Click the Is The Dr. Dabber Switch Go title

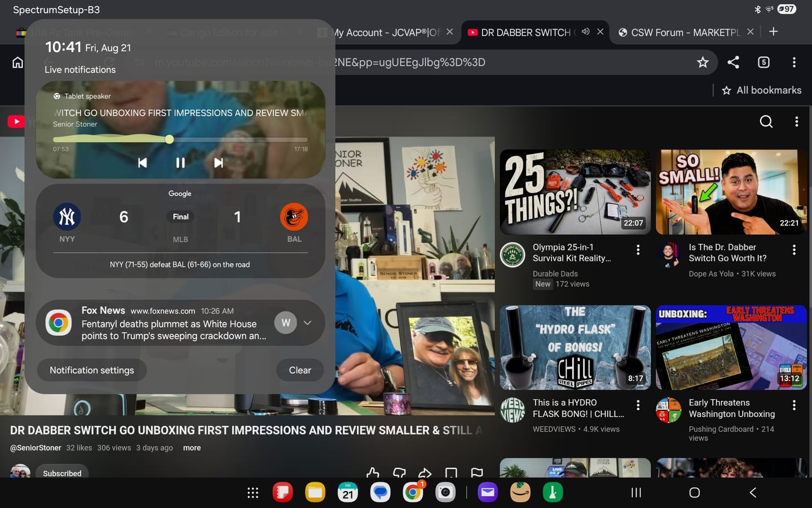tap(727, 252)
